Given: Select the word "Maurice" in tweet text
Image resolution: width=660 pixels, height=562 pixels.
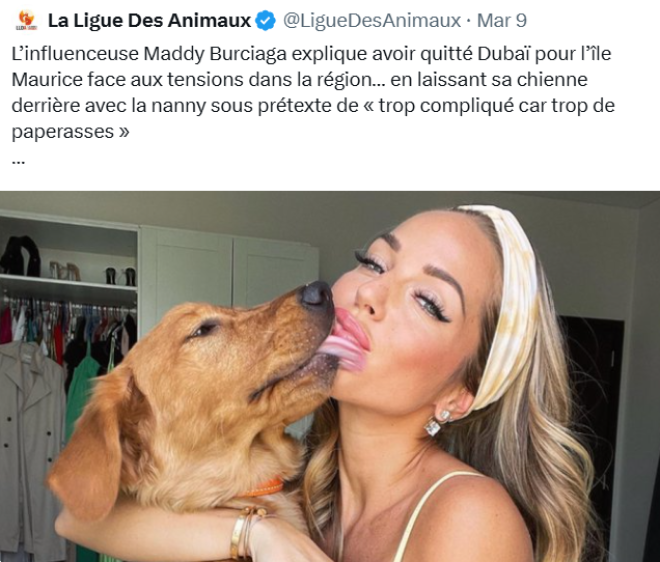Looking at the screenshot, I should pos(47,80).
